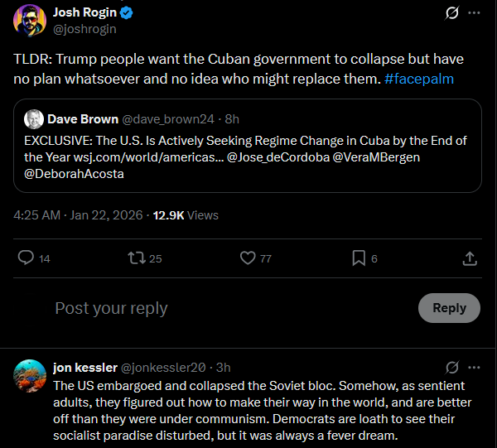
Task: Like the post with heart icon
Action: [x=247, y=258]
